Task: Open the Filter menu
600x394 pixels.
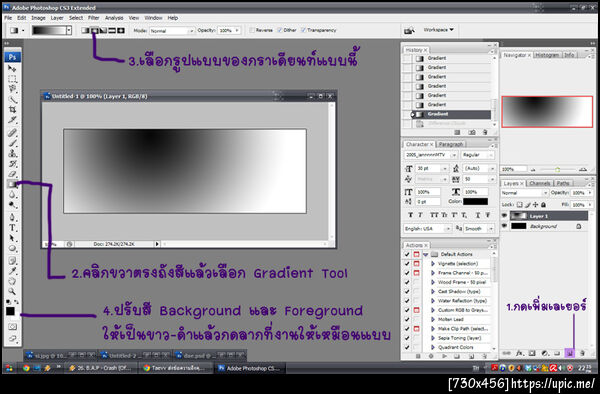Action: [x=93, y=18]
